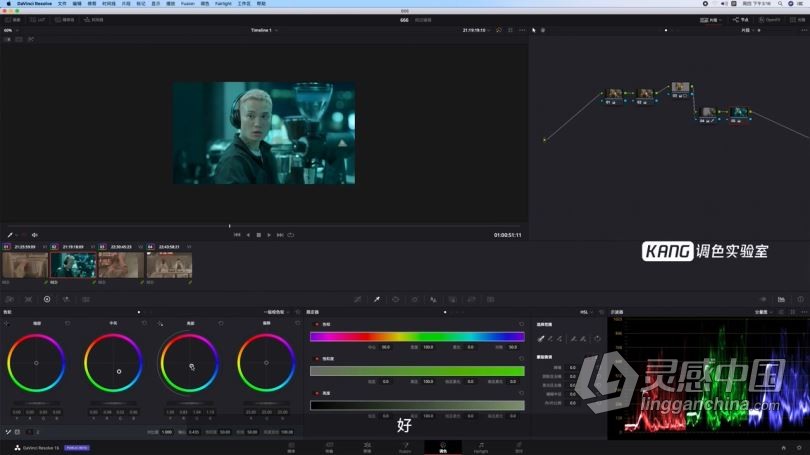
Task: Open the scopes type dropdown
Action: click(x=763, y=312)
